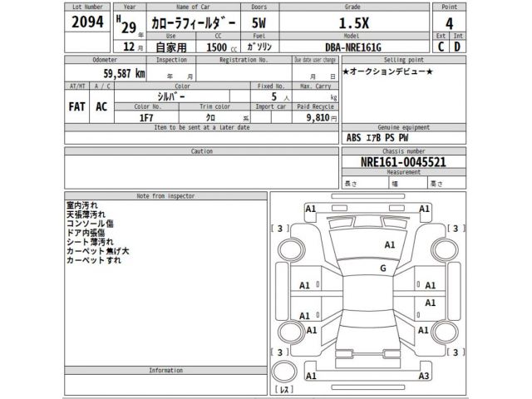
Task: Click the grade value 1.5X
Action: (x=354, y=23)
